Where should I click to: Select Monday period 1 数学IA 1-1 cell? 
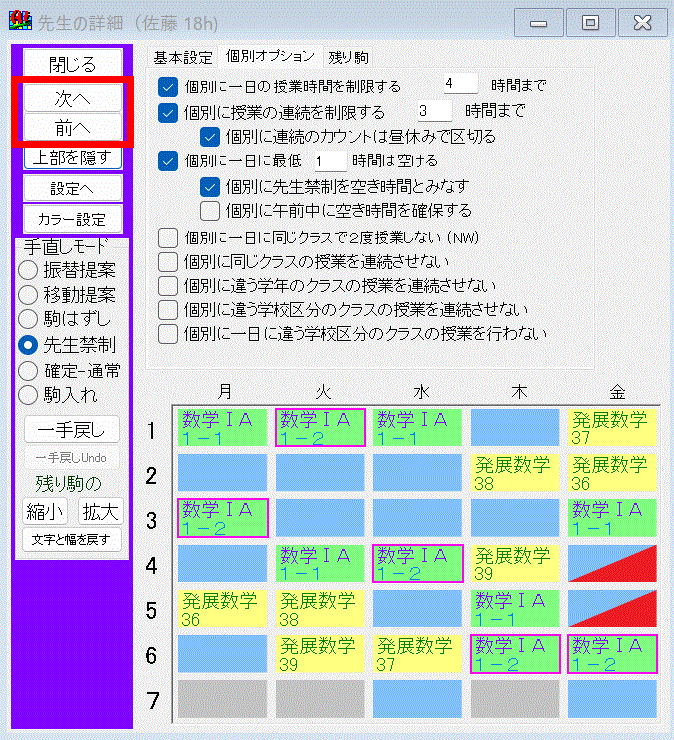click(222, 428)
